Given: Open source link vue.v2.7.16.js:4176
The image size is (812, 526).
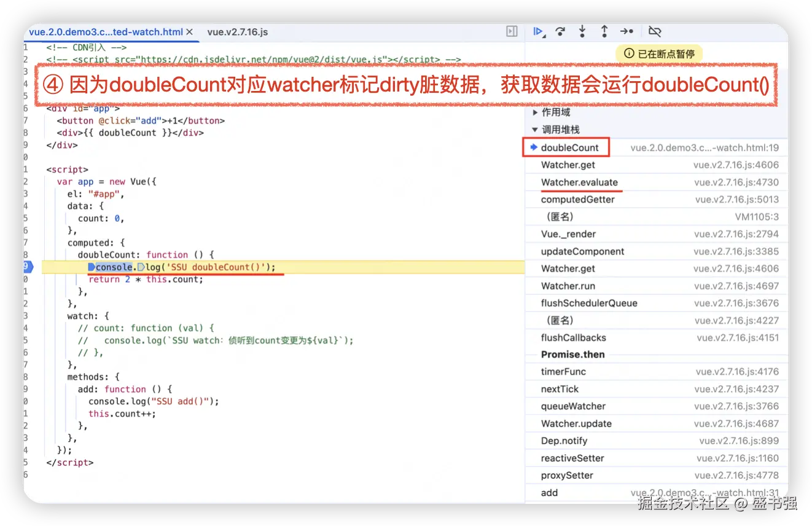Looking at the screenshot, I should click(x=737, y=372).
